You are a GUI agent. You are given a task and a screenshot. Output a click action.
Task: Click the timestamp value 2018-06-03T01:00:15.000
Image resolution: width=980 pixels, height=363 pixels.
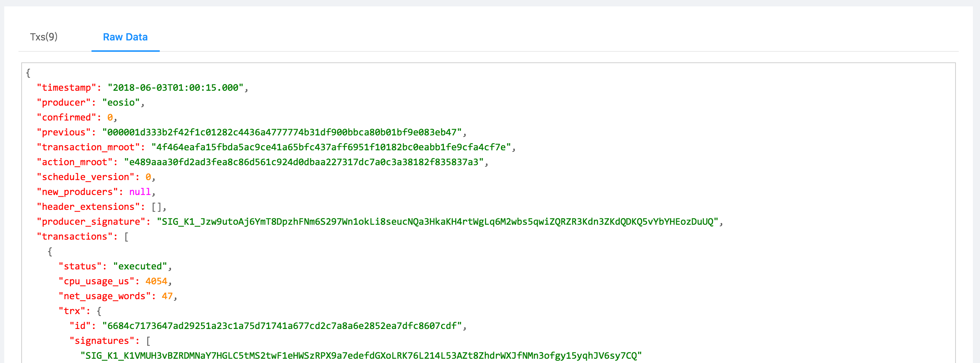(x=176, y=88)
